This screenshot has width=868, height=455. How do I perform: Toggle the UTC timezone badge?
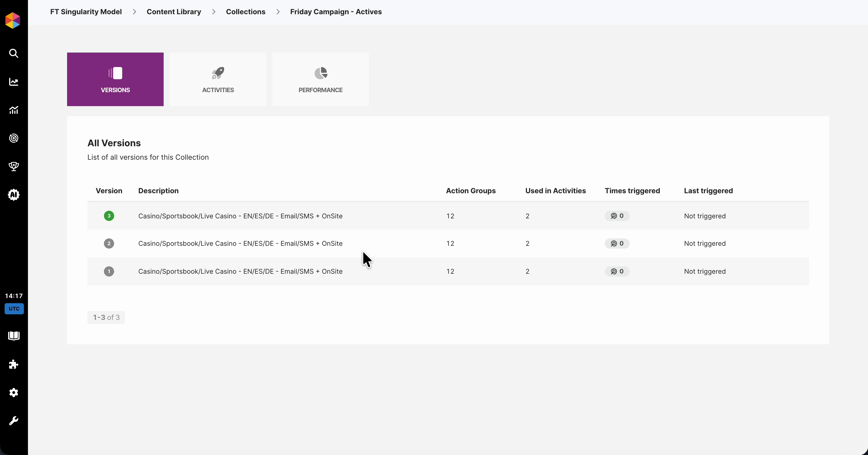point(14,308)
